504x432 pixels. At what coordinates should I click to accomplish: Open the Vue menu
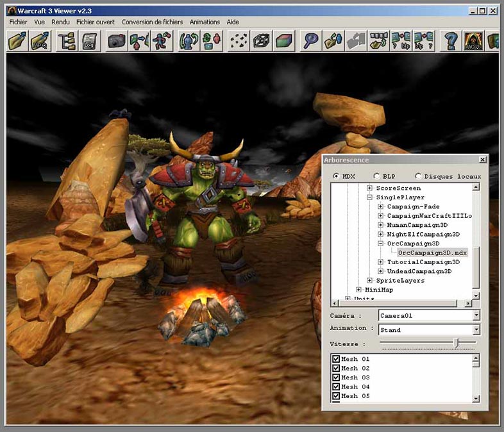point(40,22)
